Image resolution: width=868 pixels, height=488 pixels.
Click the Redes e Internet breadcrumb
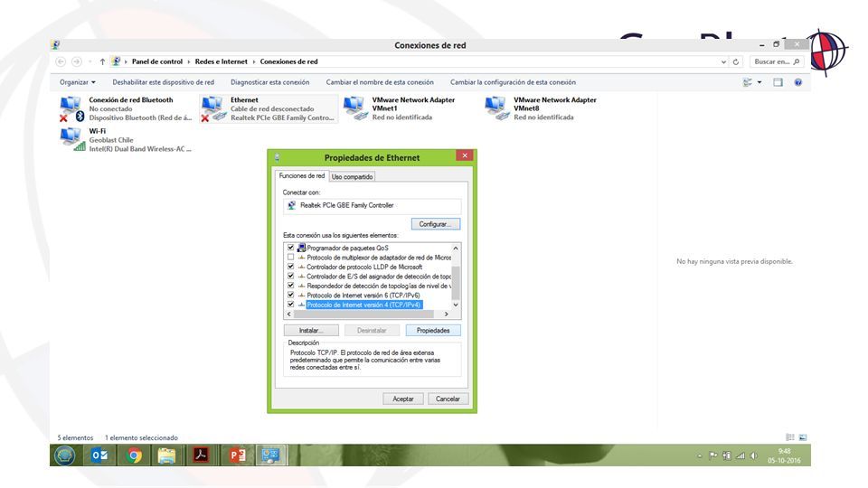[221, 61]
